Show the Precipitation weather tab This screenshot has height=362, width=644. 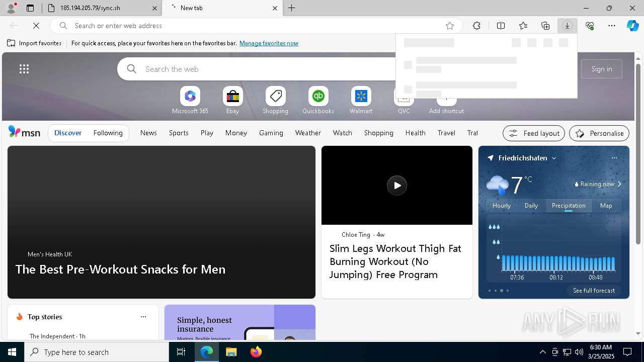tap(569, 205)
